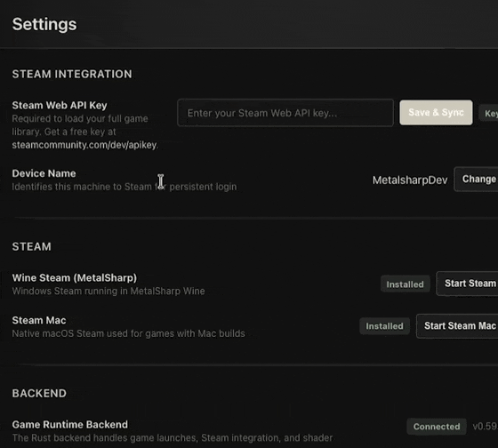Open the steamcommunity.com/dev/apikey link
The height and width of the screenshot is (448, 498).
[84, 145]
